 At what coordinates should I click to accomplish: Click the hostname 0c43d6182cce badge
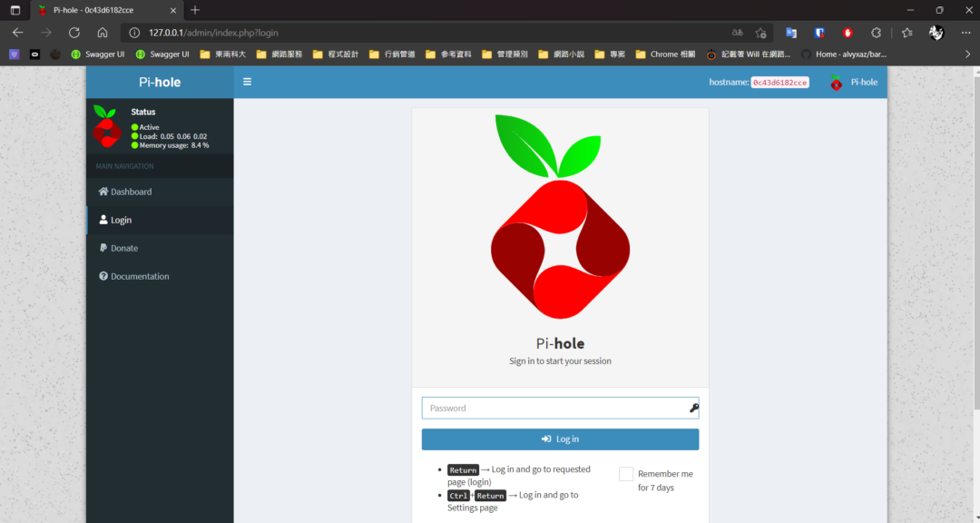tap(780, 83)
